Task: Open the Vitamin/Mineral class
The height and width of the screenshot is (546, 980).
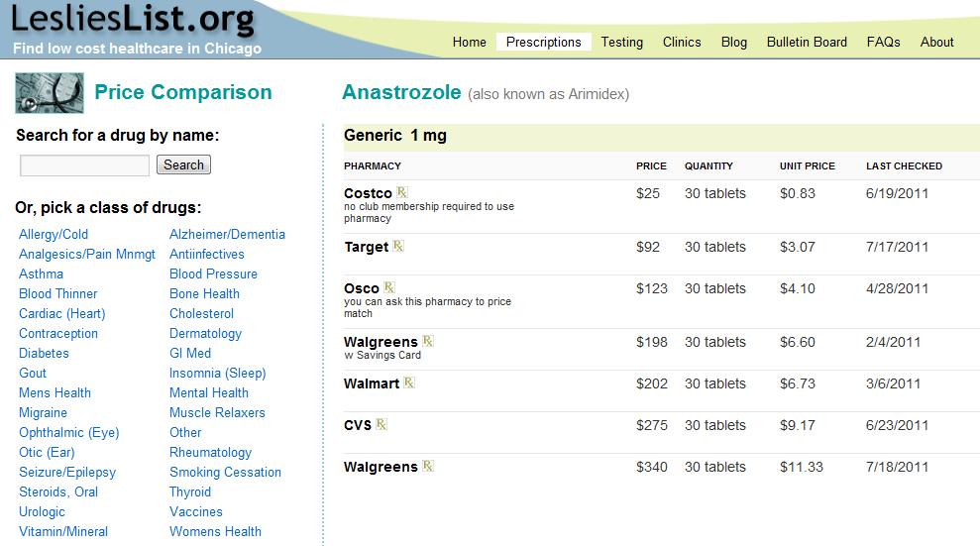Action: point(63,531)
